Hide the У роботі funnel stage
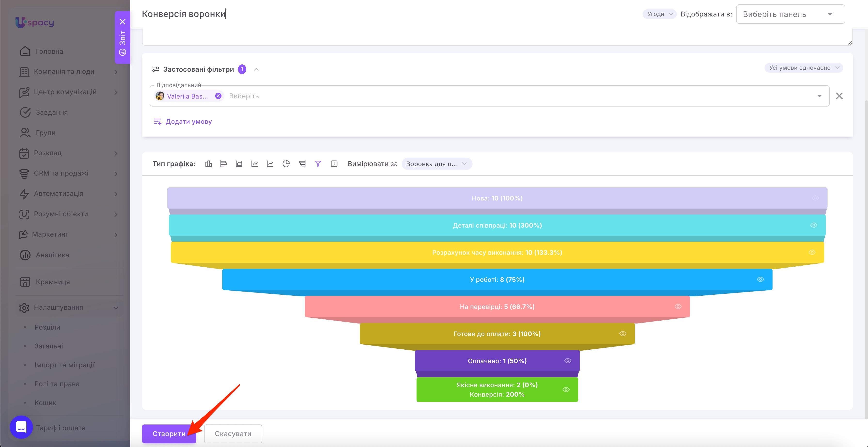This screenshot has width=868, height=447. tap(760, 279)
